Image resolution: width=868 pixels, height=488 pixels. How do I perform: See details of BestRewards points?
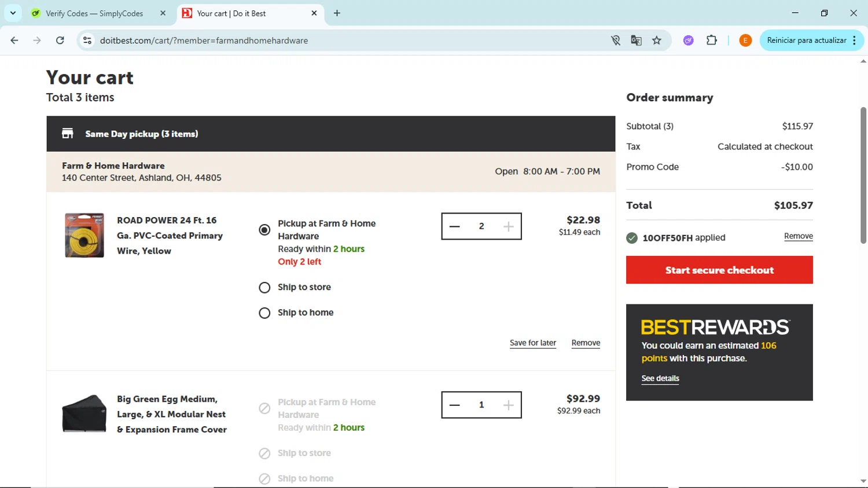(660, 379)
